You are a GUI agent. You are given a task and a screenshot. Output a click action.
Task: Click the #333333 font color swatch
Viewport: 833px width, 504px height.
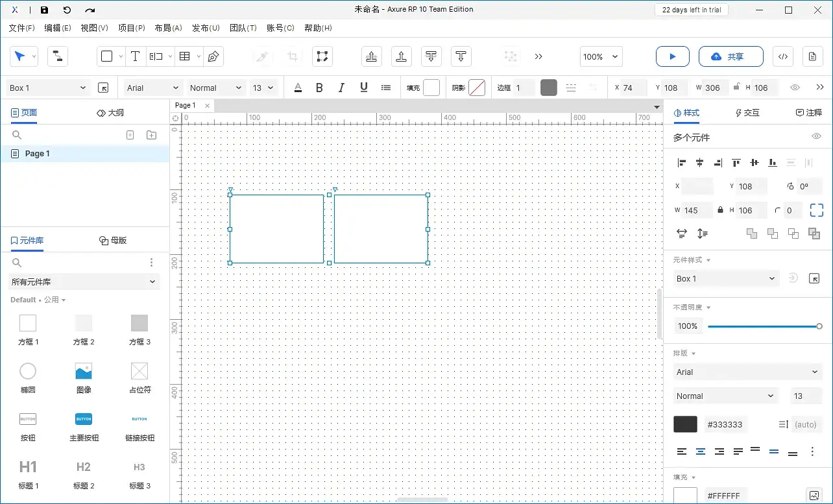685,424
